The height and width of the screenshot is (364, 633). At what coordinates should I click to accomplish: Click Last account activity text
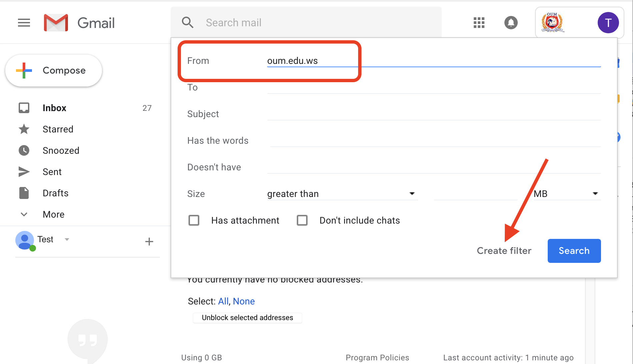[508, 358]
